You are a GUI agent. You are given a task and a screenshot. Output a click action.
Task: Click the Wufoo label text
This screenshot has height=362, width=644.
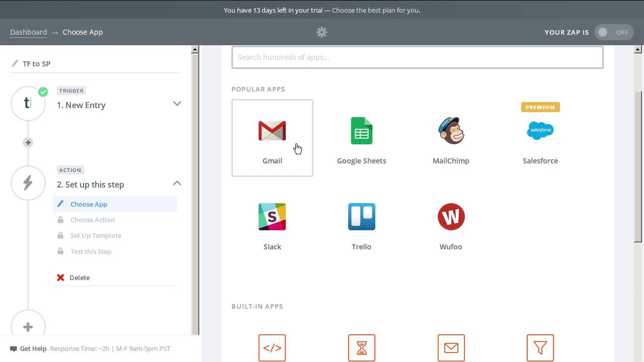pos(451,247)
